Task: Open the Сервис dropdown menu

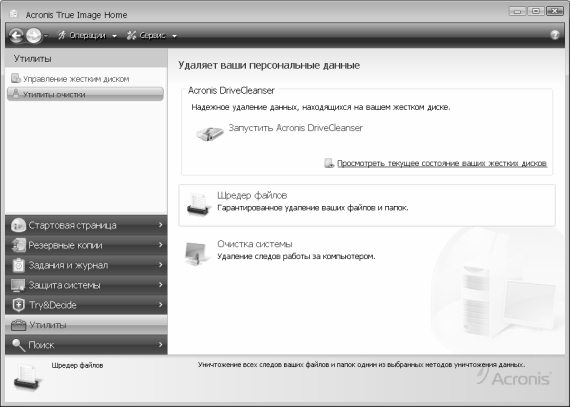Action: 151,36
